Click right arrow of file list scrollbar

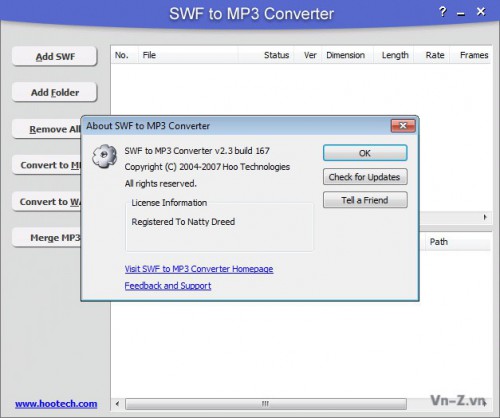[485, 217]
